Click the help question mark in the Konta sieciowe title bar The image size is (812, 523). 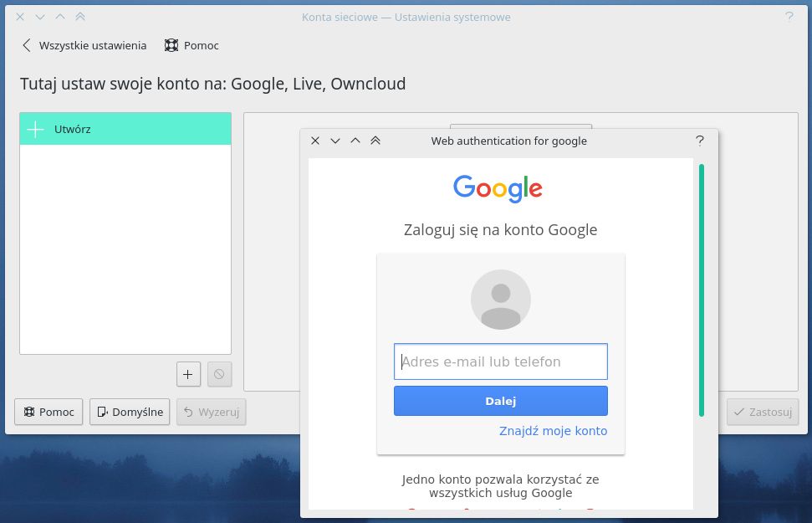coord(789,17)
